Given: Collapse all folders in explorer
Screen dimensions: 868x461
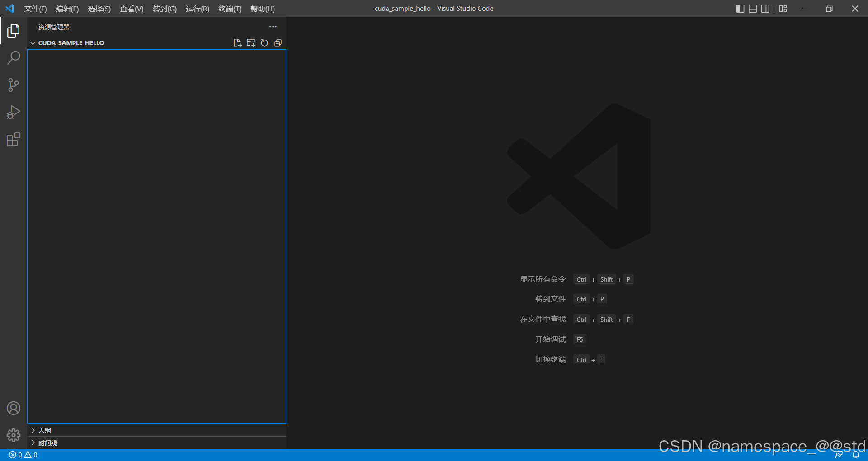Looking at the screenshot, I should click(x=278, y=43).
